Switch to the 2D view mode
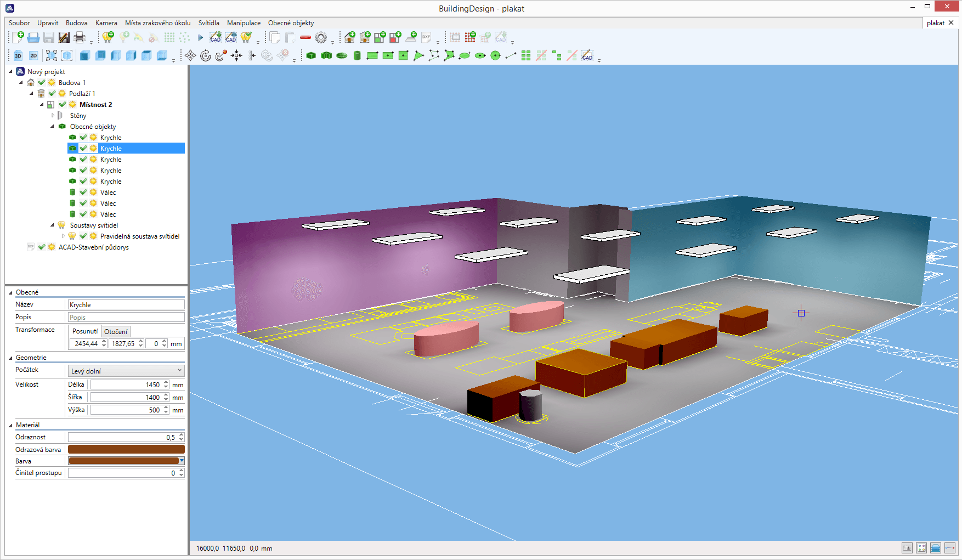 pos(33,55)
